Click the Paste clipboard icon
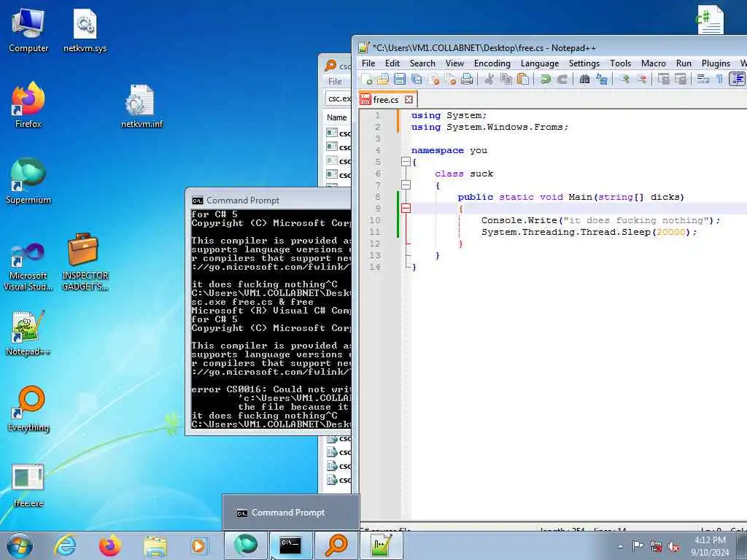Image resolution: width=747 pixels, height=560 pixels. (523, 79)
